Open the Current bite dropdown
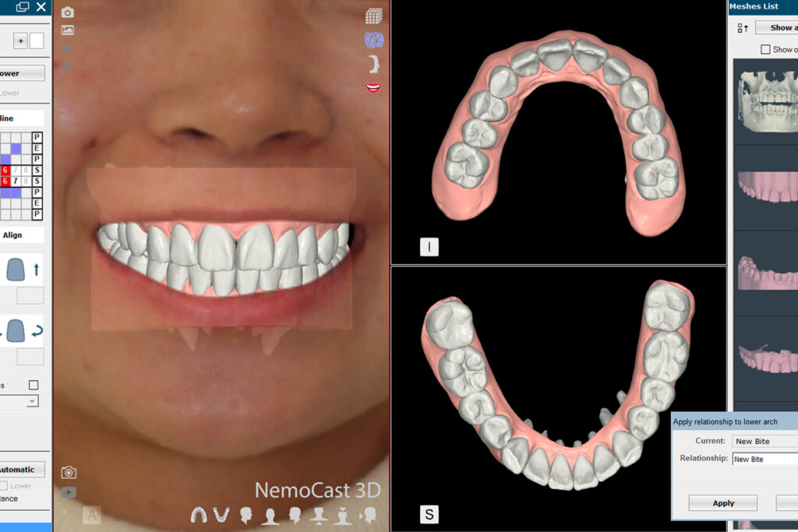This screenshot has width=798, height=532. 764,442
